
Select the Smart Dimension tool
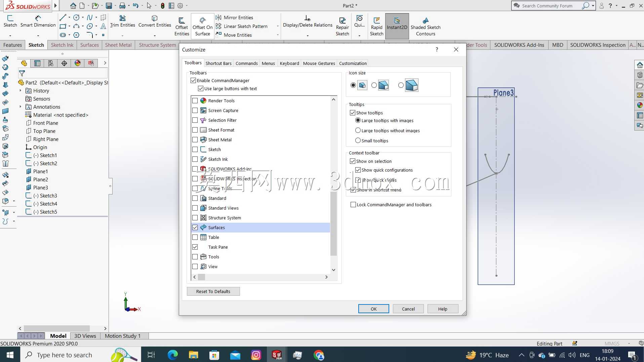pos(38,21)
